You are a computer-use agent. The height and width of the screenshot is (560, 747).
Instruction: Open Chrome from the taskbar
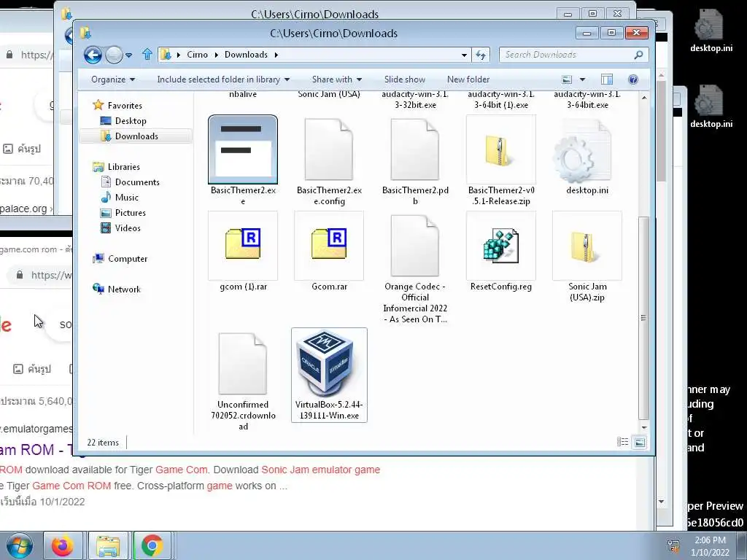pos(152,545)
